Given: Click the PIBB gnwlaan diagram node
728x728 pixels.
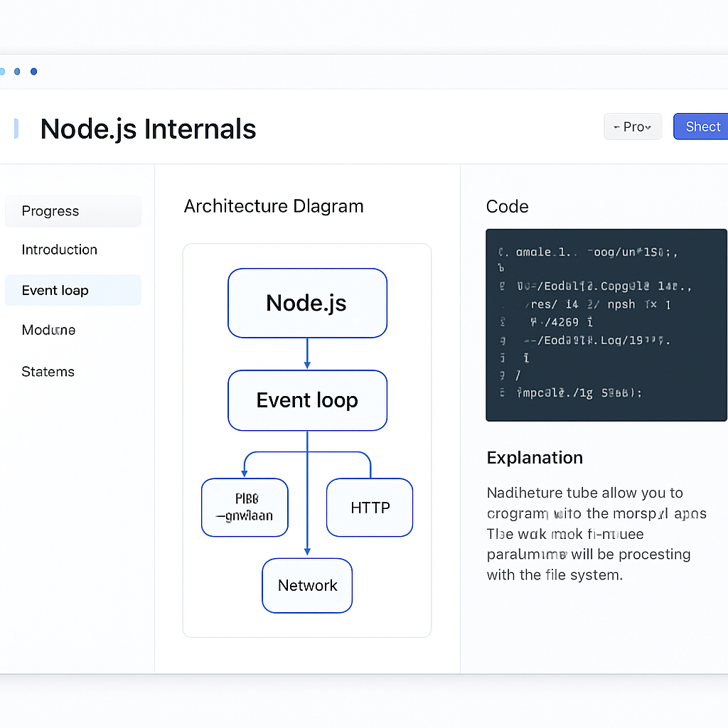Looking at the screenshot, I should [x=245, y=508].
